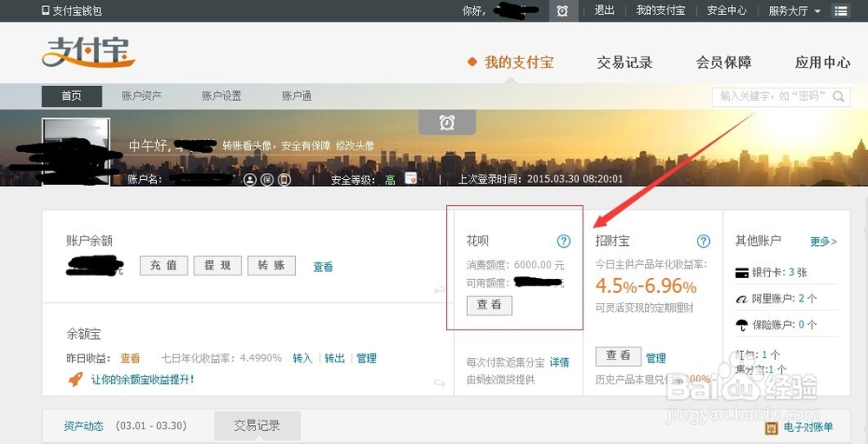
Task: Click the Ali account icon
Action: pyautogui.click(x=742, y=299)
